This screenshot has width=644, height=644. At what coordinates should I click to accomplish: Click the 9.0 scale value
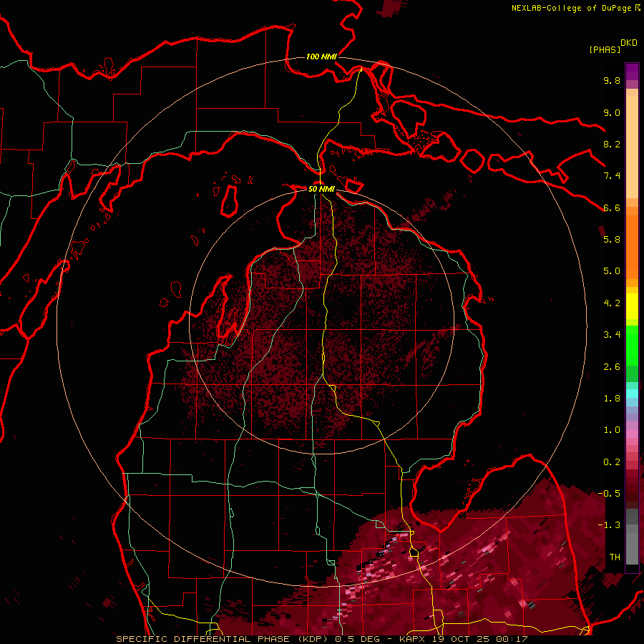(x=612, y=112)
